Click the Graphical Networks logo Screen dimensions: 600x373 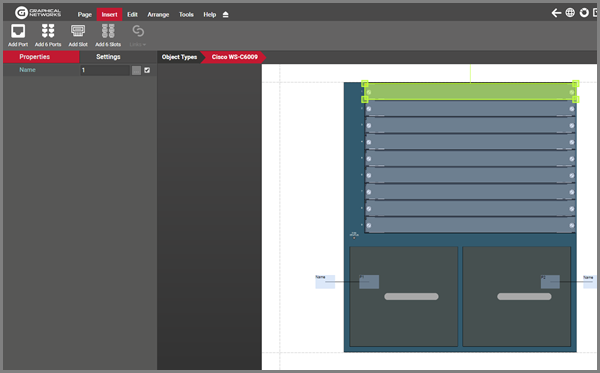(38, 13)
